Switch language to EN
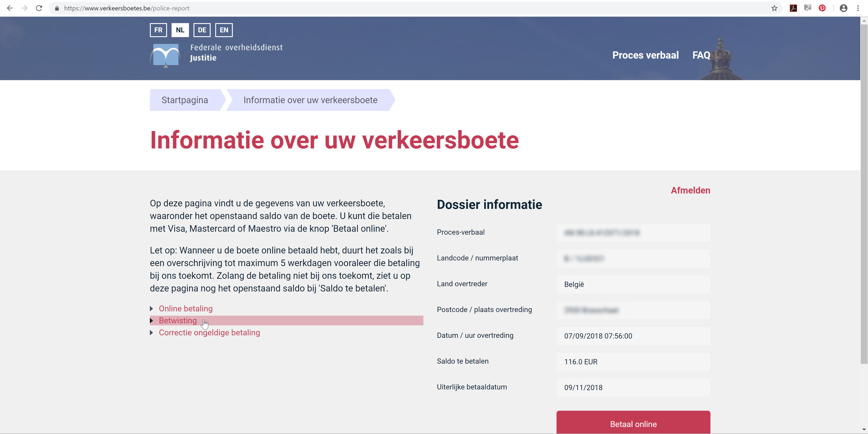 pos(224,30)
